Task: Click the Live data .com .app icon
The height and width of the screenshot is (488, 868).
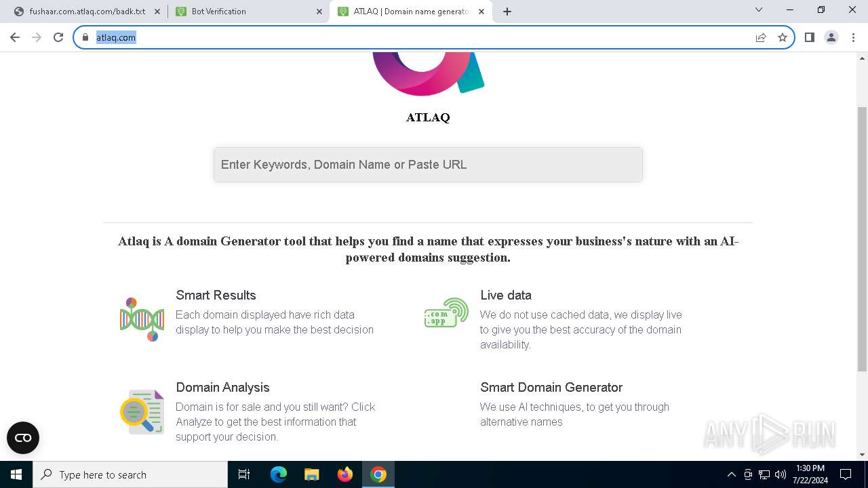Action: 446,312
